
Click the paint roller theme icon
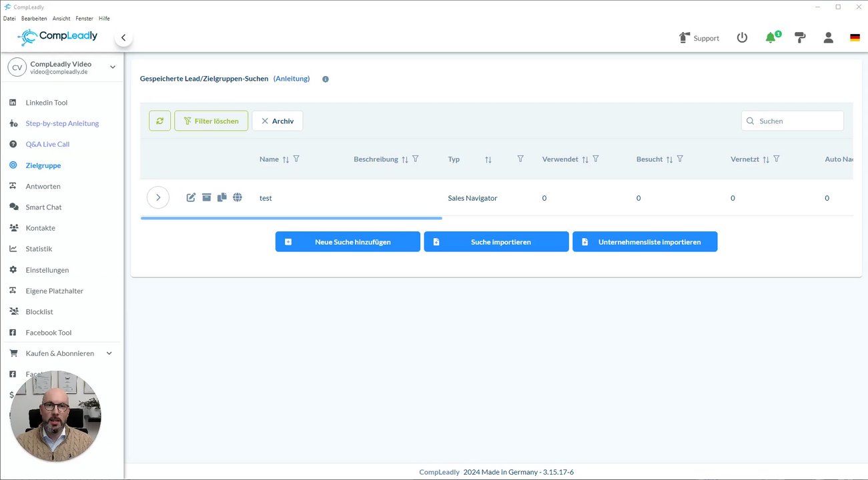[x=800, y=38]
